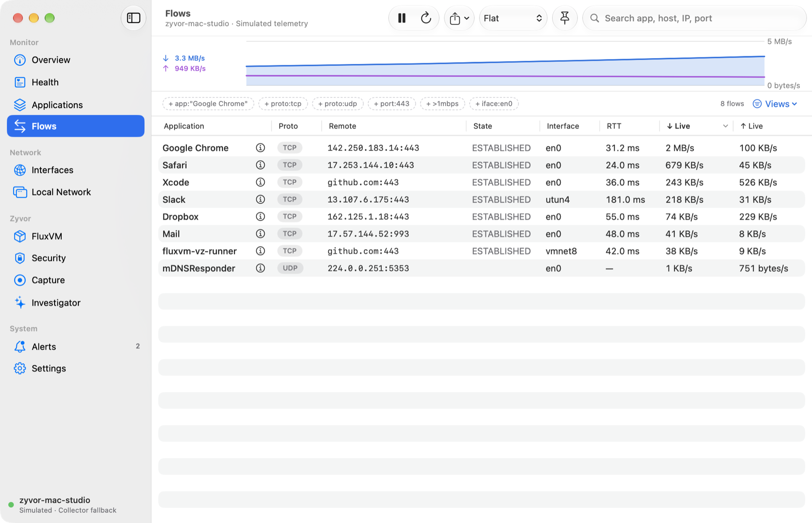Show info for Dropbox flow
Viewport: 812px width, 523px height.
coord(260,217)
